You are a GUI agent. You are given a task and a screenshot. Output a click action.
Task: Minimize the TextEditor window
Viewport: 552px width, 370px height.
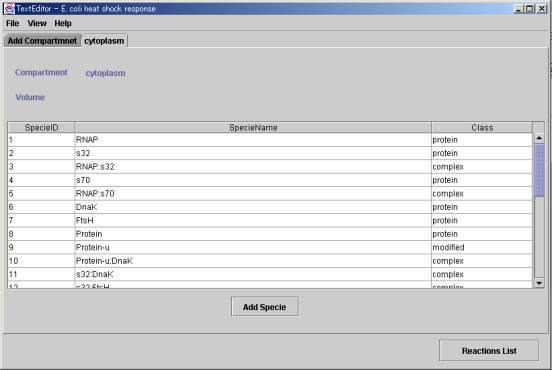click(518, 8)
